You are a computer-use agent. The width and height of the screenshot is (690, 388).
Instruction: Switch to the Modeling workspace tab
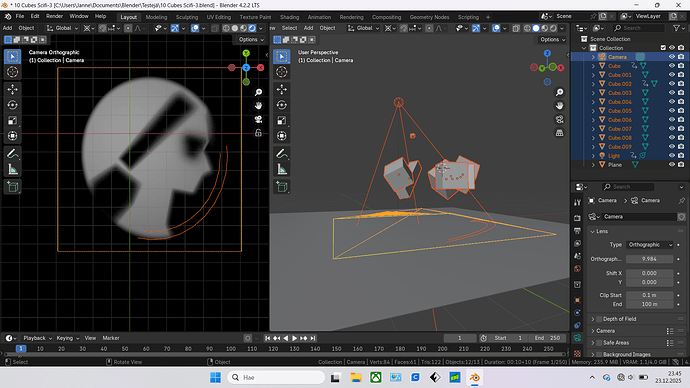156,17
